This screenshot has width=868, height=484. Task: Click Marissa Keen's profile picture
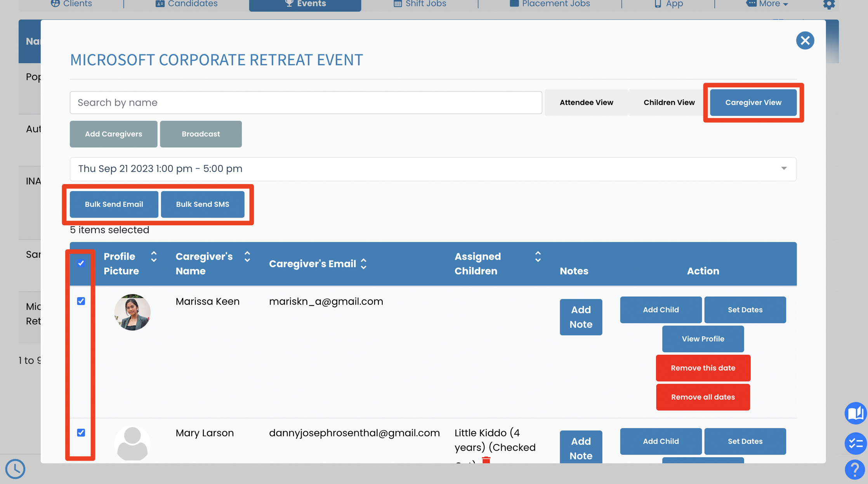tap(132, 312)
